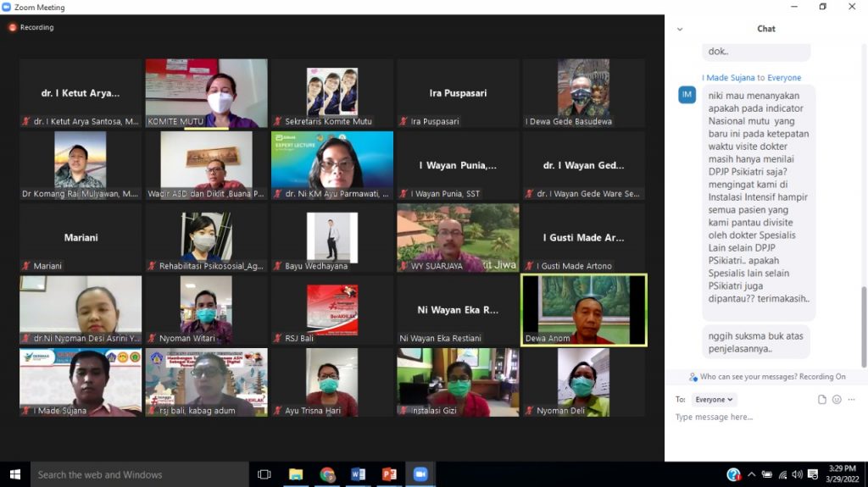Viewport: 868px width, 487px height.
Task: Attach a file in chat
Action: (x=821, y=400)
